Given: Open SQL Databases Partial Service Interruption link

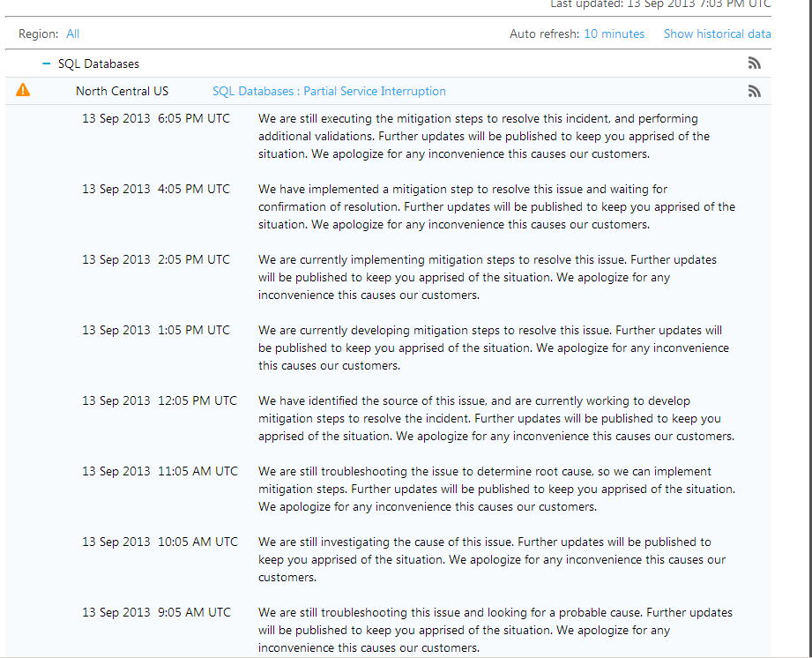Looking at the screenshot, I should click(329, 92).
